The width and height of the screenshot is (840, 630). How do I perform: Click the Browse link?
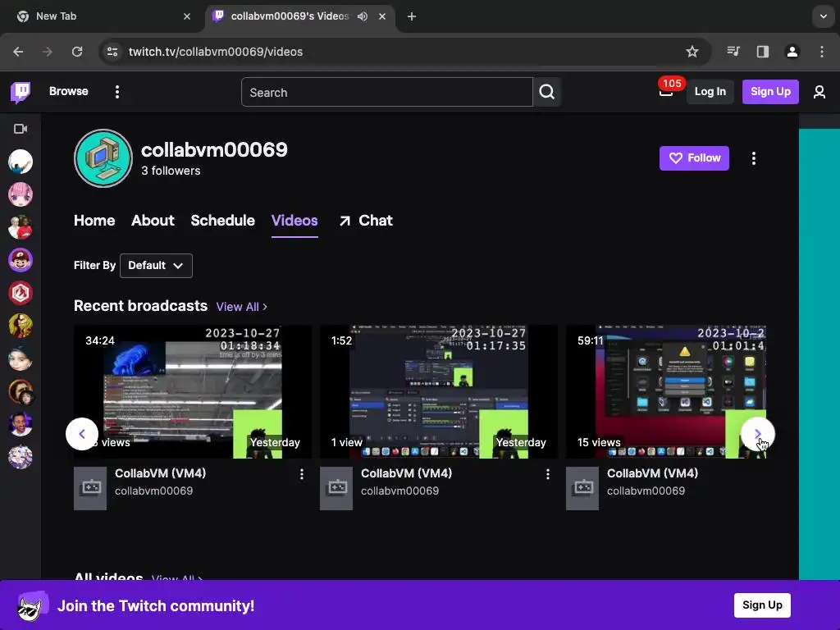(69, 91)
